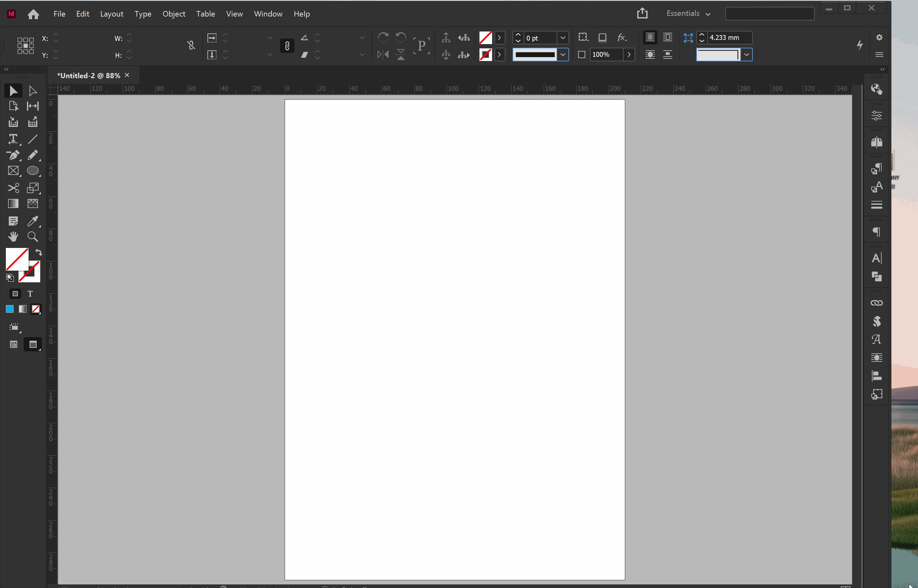Select the Zoom tool

point(32,237)
